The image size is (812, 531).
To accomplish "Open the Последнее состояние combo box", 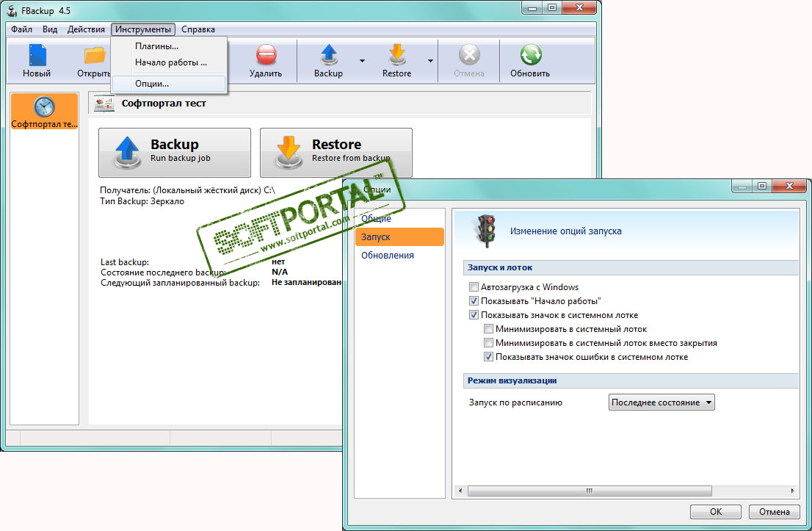I will tap(661, 402).
